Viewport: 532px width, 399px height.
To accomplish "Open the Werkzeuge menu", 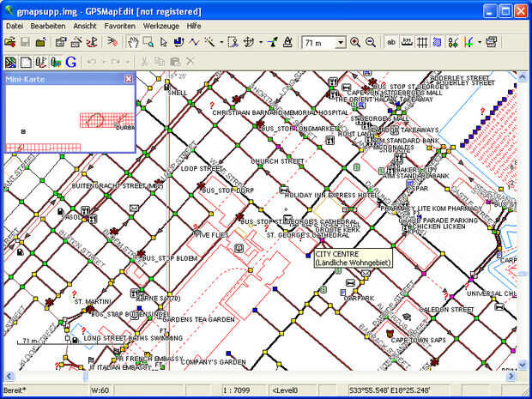I will (161, 26).
